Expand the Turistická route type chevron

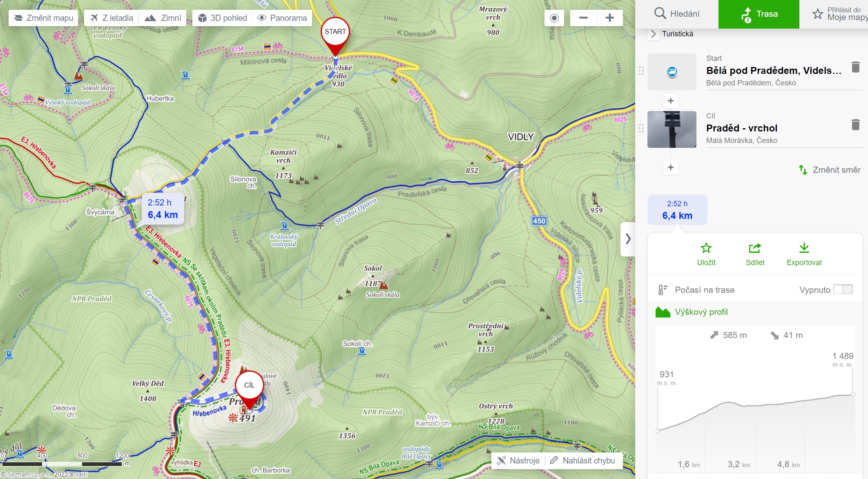653,34
